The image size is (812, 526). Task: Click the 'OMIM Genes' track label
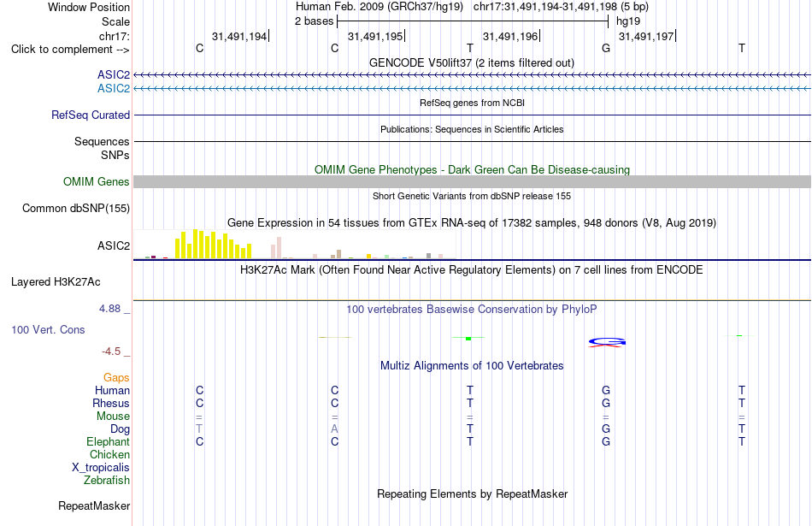pos(96,182)
